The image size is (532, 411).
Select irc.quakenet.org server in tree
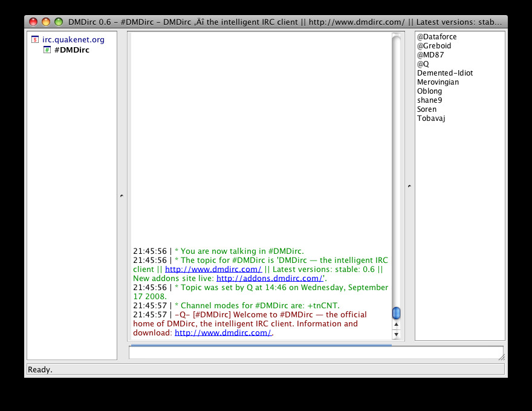click(73, 40)
